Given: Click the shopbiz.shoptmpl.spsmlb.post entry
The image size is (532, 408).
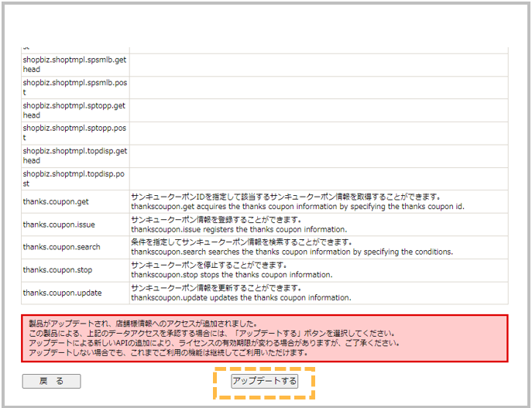Looking at the screenshot, I should coord(74,87).
